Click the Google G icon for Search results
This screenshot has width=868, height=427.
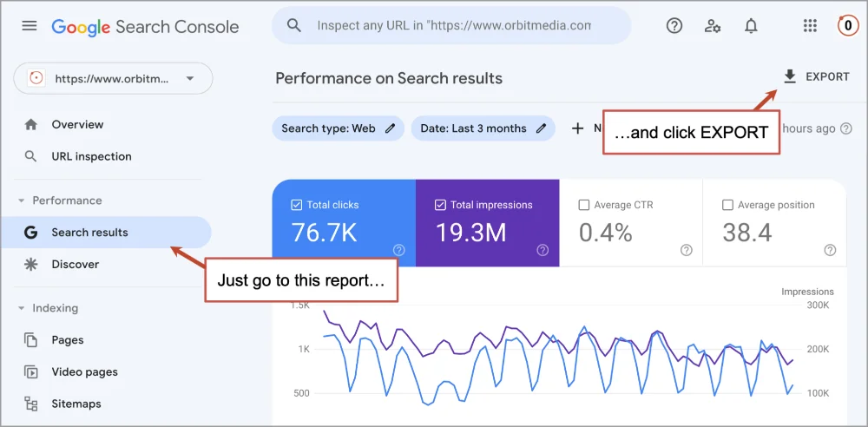31,233
